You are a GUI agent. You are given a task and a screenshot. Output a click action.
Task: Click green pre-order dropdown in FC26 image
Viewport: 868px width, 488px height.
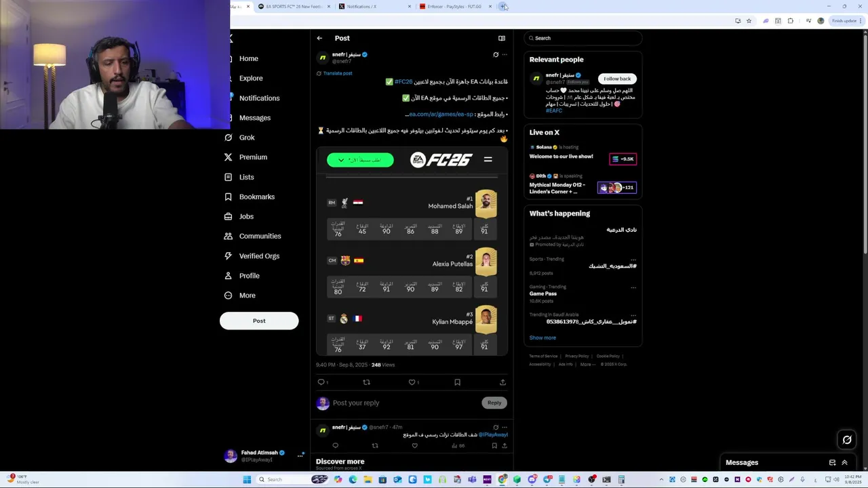(x=360, y=160)
